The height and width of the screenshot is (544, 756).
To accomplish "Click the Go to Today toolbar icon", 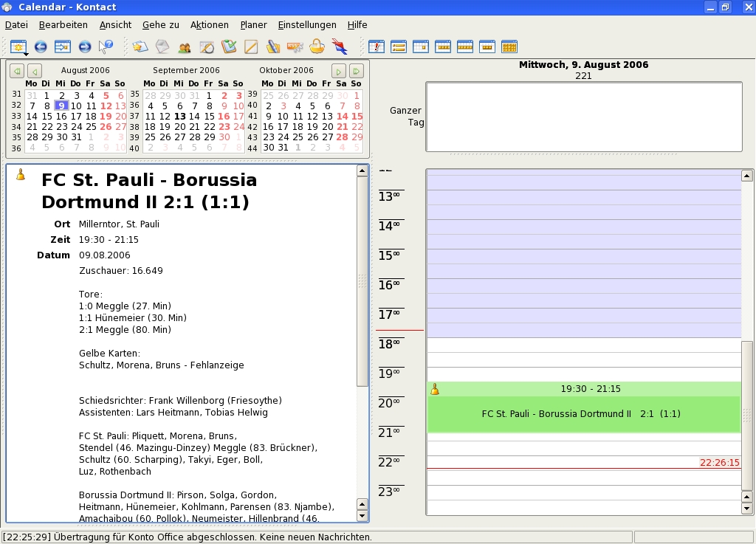I will tap(63, 47).
